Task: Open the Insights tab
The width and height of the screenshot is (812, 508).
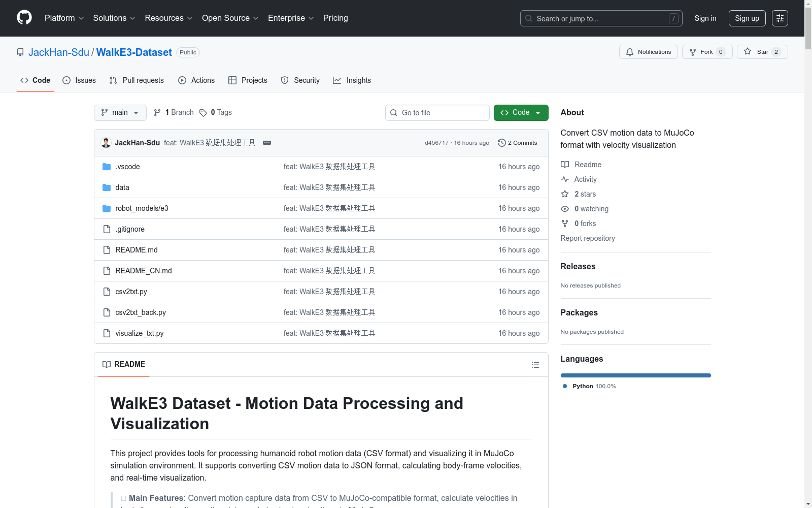Action: coord(352,80)
